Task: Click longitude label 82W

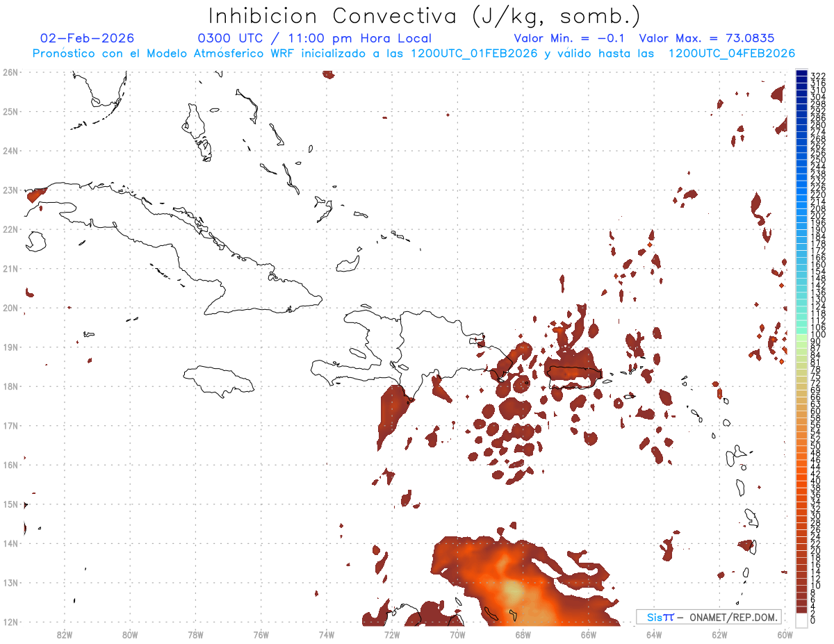Action: click(x=65, y=634)
